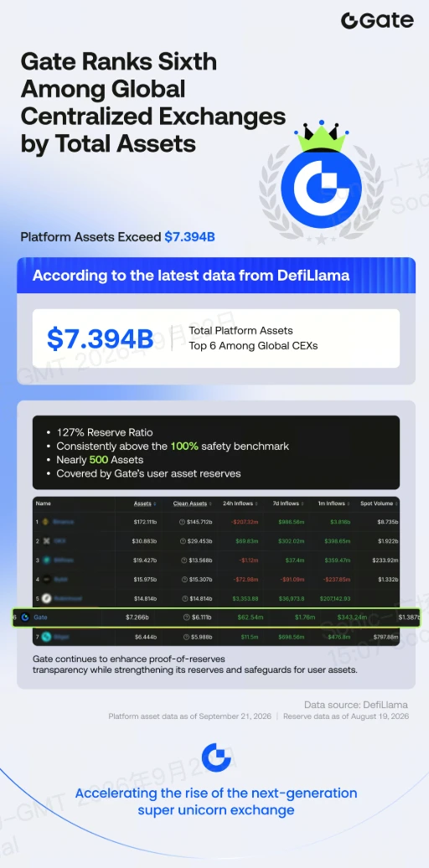Click the green '100%' benchmark text
This screenshot has height=868, width=429.
[x=184, y=447]
